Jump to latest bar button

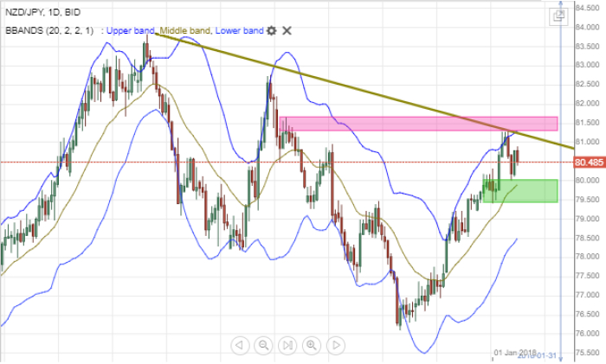point(287,345)
